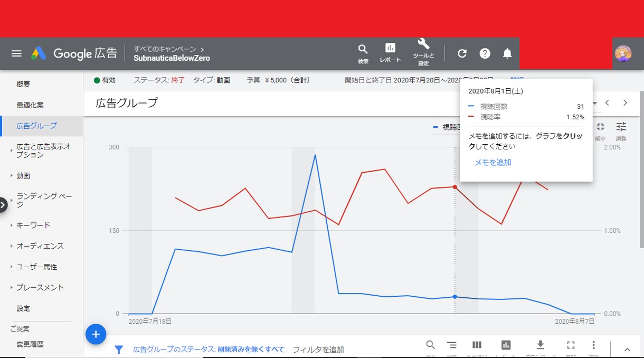Click the SubnauticaBelowZero campaign name
Screen dimensions: 644x358
(172, 58)
